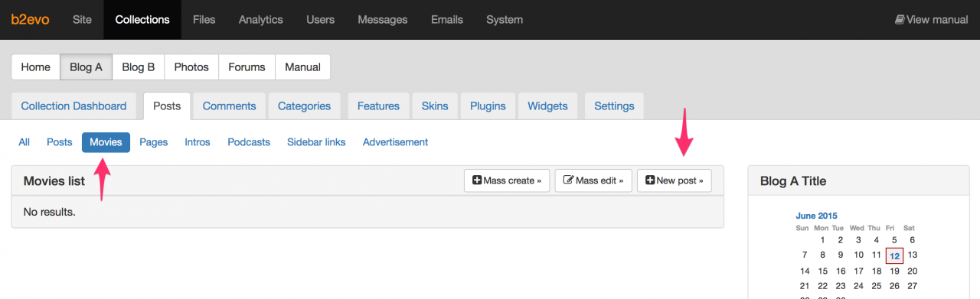
Task: Open the Site menu
Action: click(x=82, y=20)
